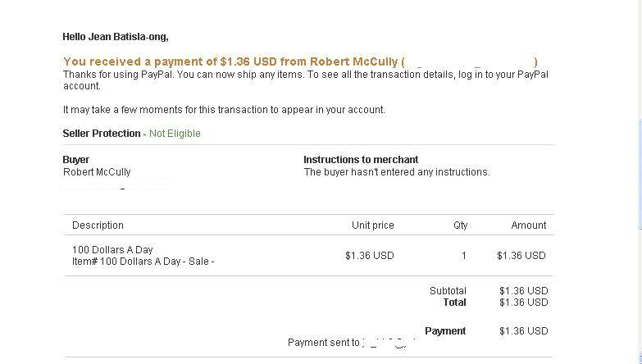Click the Description column header
The width and height of the screenshot is (642, 364).
(x=98, y=225)
